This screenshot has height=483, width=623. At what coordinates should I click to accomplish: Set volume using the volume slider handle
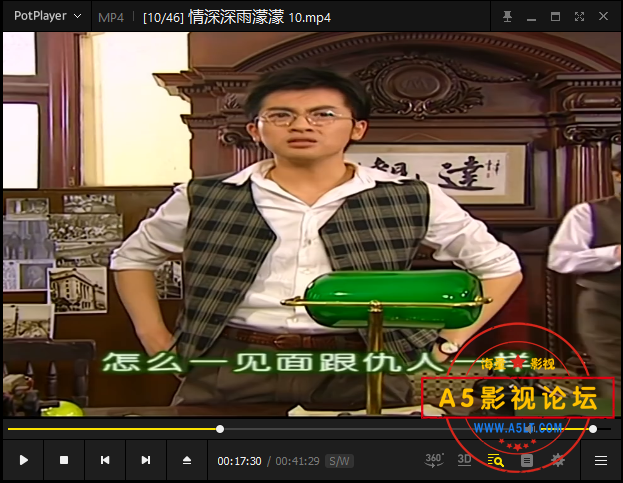point(593,429)
